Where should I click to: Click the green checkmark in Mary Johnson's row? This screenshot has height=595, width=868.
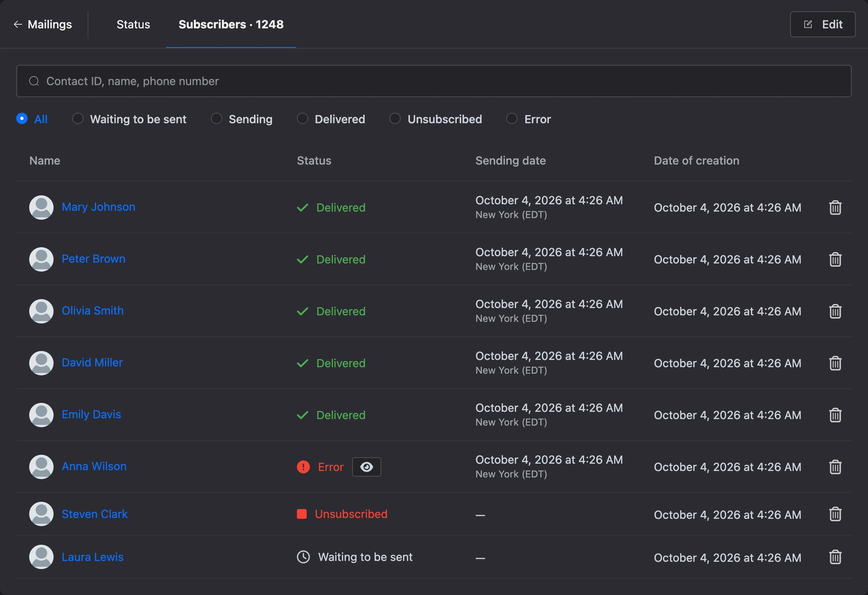pos(303,208)
